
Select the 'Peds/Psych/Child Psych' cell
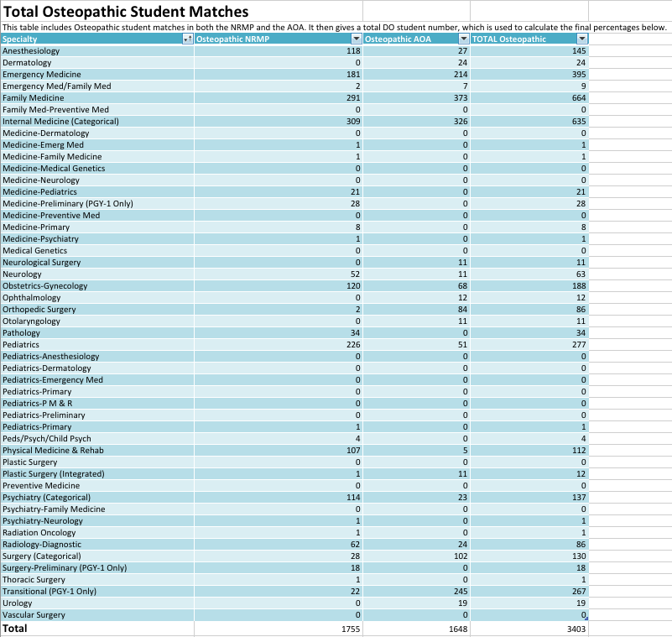pos(97,439)
